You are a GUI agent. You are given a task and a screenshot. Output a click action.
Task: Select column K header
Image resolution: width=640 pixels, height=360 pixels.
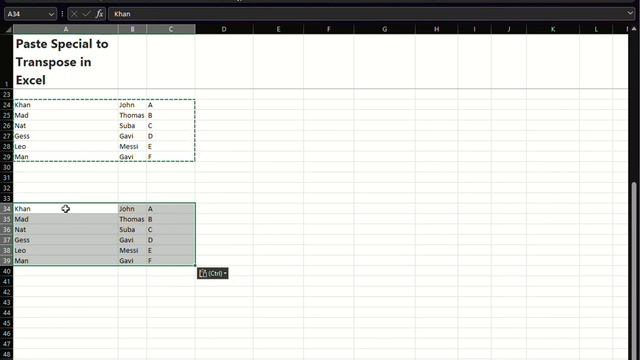pos(553,29)
